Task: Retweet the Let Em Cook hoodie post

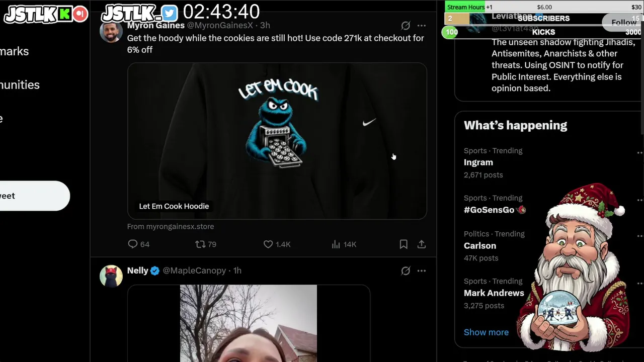Action: (x=206, y=244)
